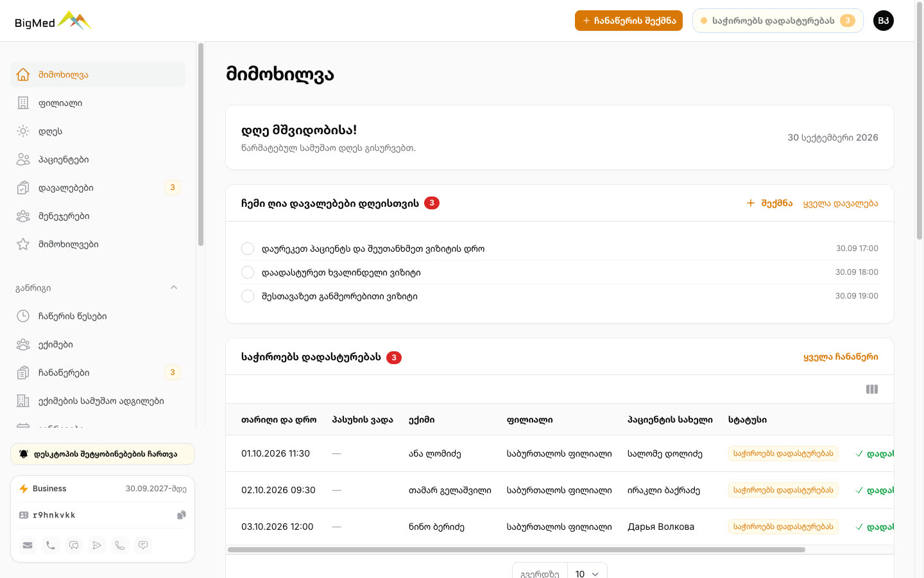Click the single message bubble icon with lines
Image resolution: width=924 pixels, height=578 pixels.
coord(143,545)
